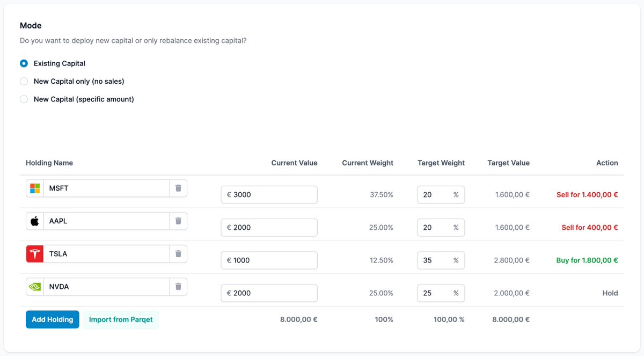Edit the NVDA holding name field
Viewport: 644px width, 356px height.
point(106,287)
